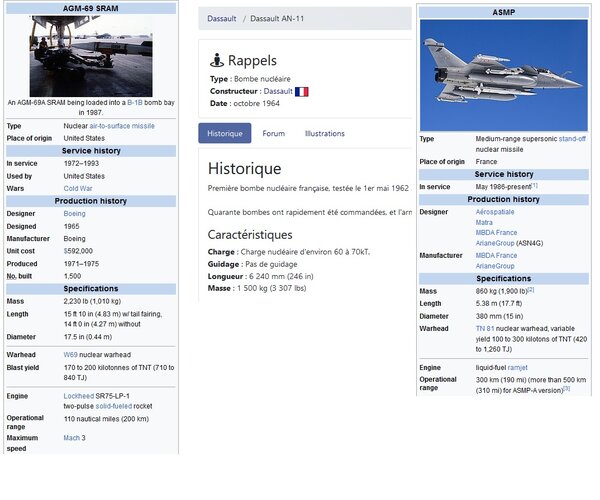Open the Rafale aircraft photo in ASMP infobox
This screenshot has height=500, width=600.
tap(504, 75)
